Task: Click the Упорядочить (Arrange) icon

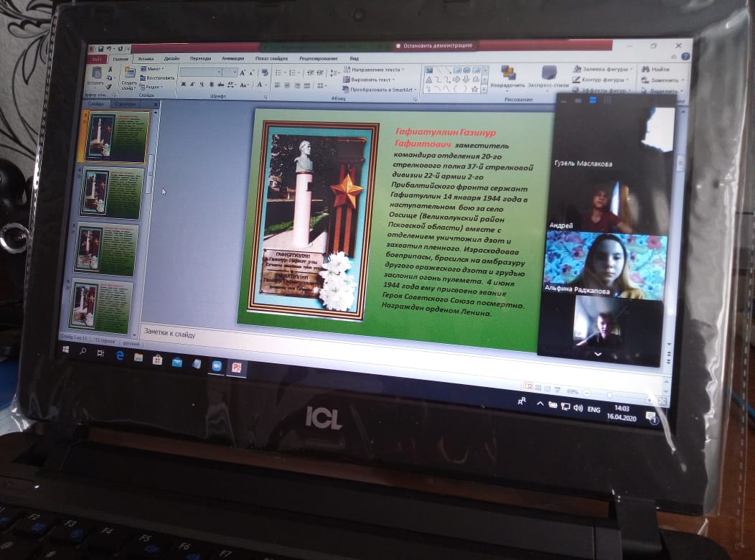Action: [x=508, y=73]
